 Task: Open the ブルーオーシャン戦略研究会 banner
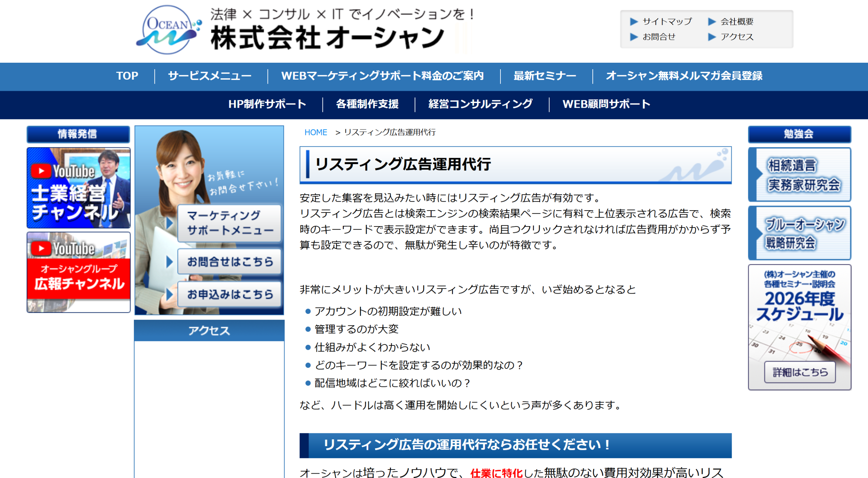(x=799, y=233)
